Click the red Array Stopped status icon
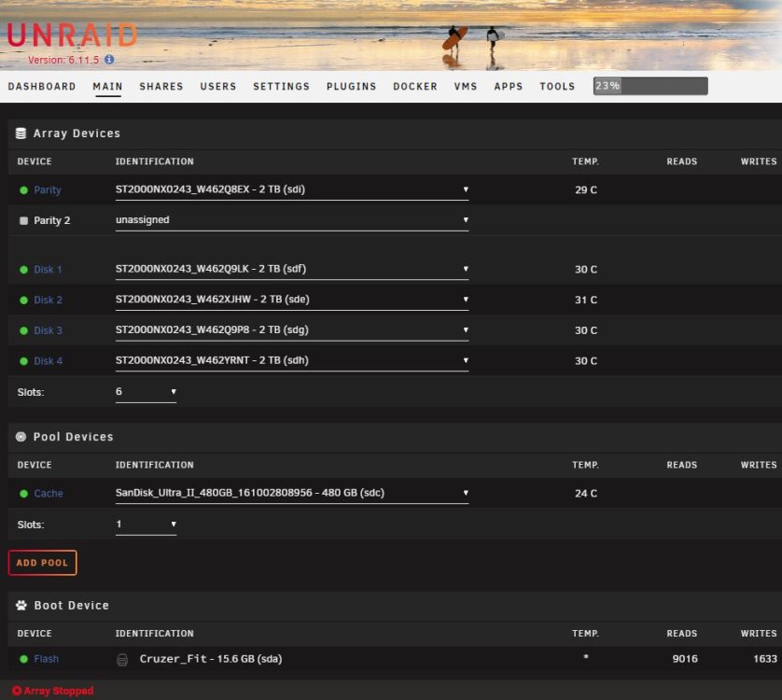Image resolution: width=782 pixels, height=700 pixels. (x=17, y=691)
